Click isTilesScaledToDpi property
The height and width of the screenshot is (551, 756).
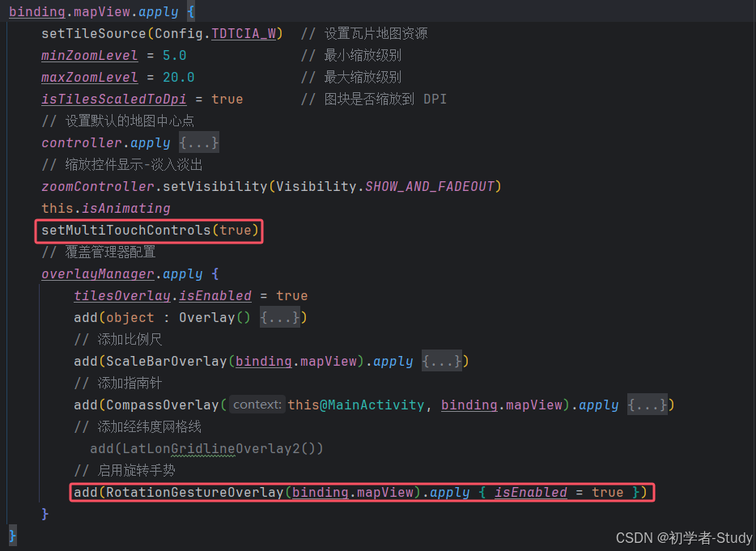[114, 100]
